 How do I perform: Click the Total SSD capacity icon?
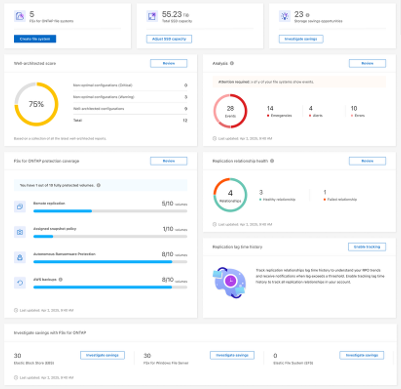(x=152, y=16)
